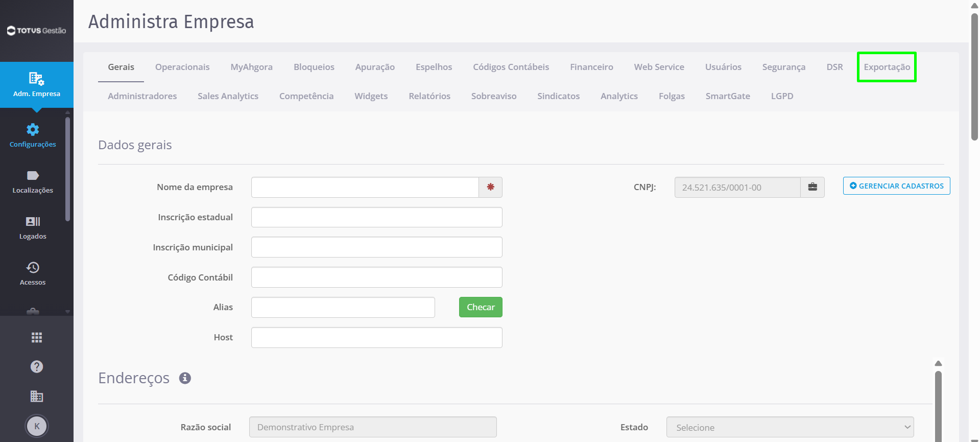Focus the Host input field
Screen dimensions: 980x442
(377, 337)
